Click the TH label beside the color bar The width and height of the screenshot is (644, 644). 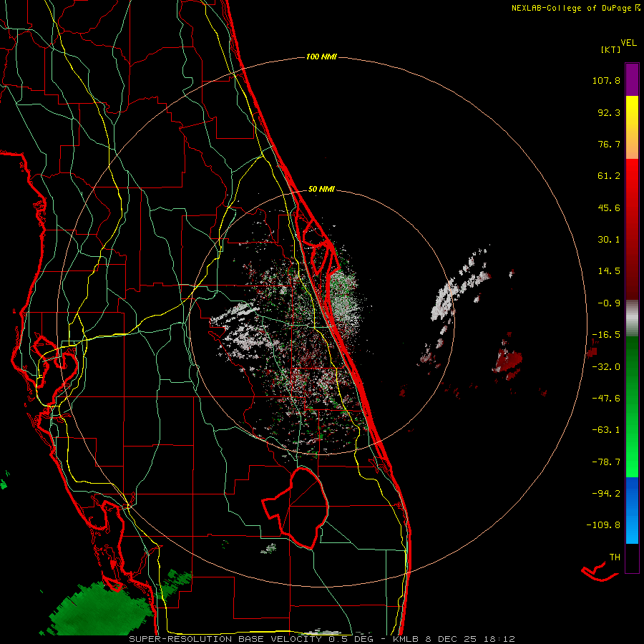(615, 557)
